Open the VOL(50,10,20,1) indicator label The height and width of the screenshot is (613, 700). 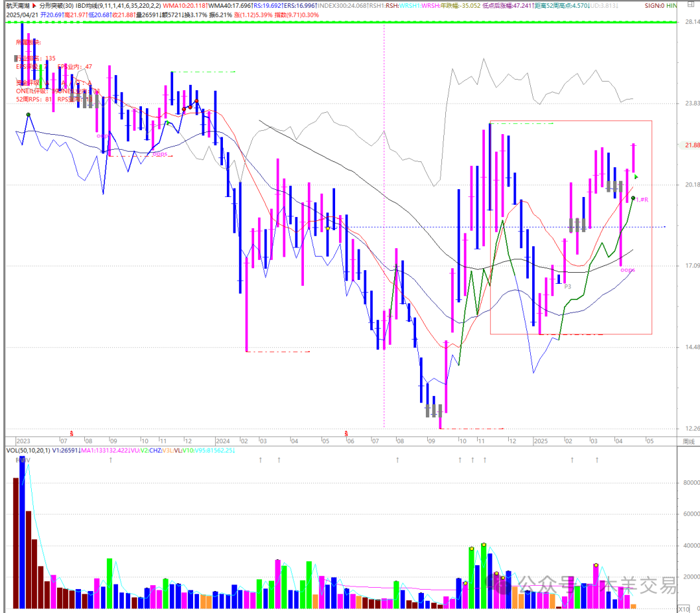[28, 450]
